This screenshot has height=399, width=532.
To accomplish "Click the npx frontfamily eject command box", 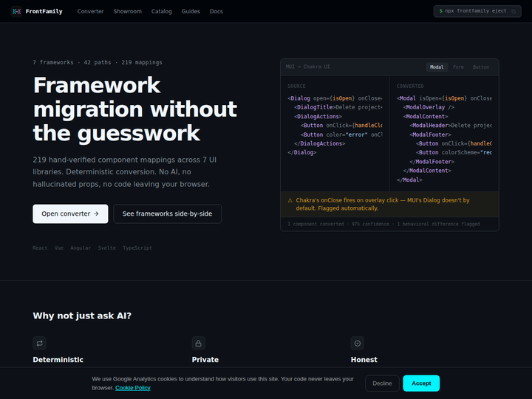I will (477, 11).
